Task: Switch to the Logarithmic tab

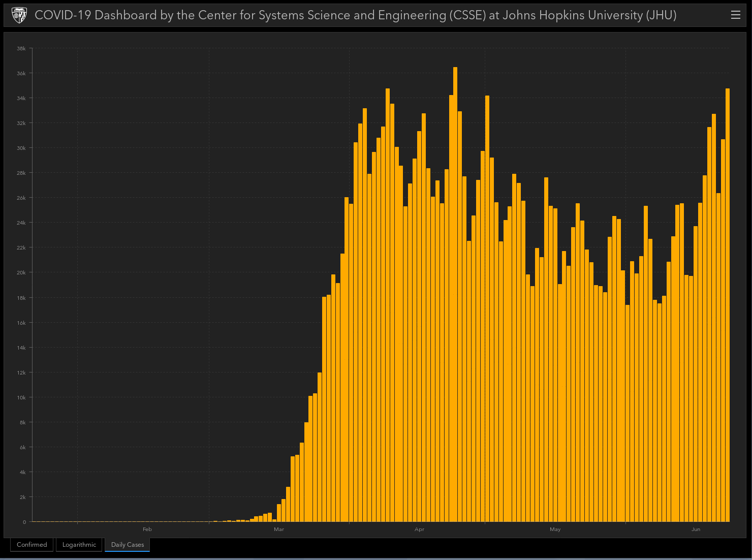Action: point(79,545)
